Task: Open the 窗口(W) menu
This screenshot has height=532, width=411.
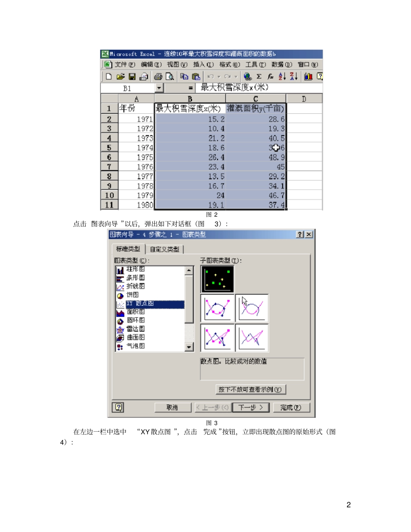Action: (308, 65)
